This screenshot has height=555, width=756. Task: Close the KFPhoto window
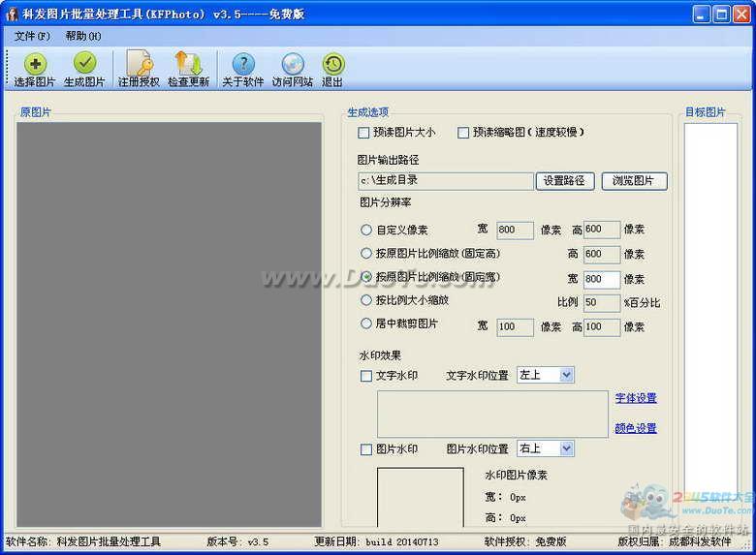(741, 15)
